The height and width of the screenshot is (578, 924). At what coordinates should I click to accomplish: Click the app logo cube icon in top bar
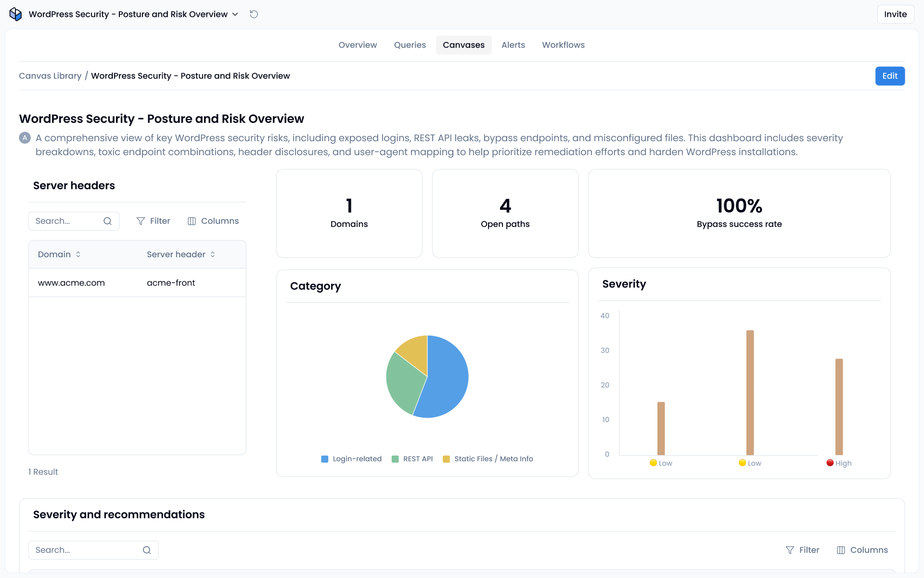point(15,14)
